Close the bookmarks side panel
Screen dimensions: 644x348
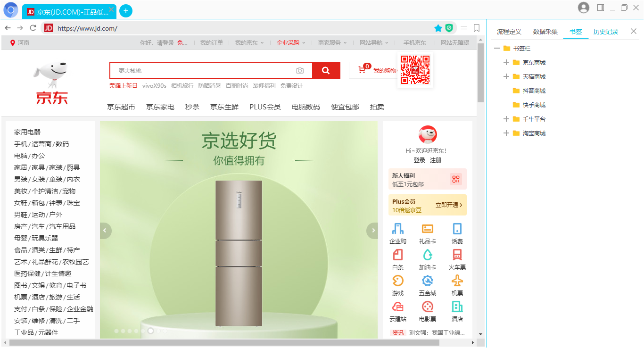634,31
